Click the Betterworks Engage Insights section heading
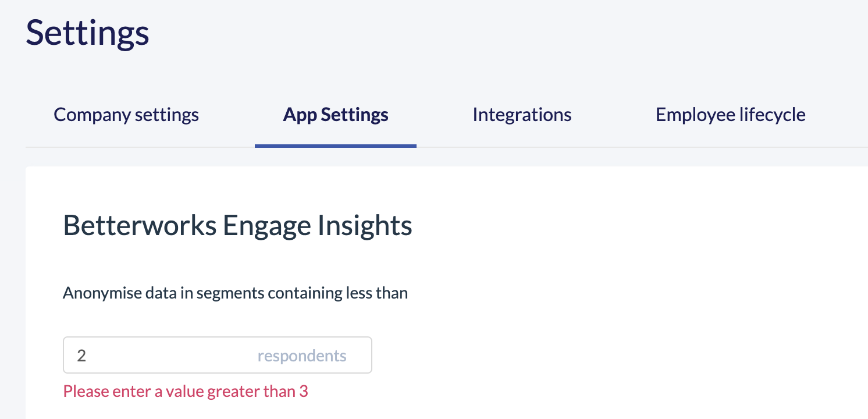The height and width of the screenshot is (419, 868). (x=237, y=225)
